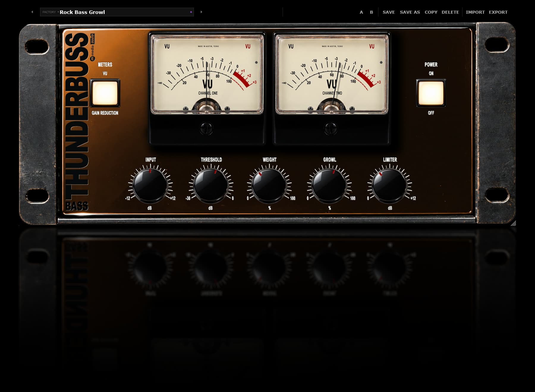This screenshot has height=392, width=535.
Task: Click the window resize grip icon
Action: 513,223
